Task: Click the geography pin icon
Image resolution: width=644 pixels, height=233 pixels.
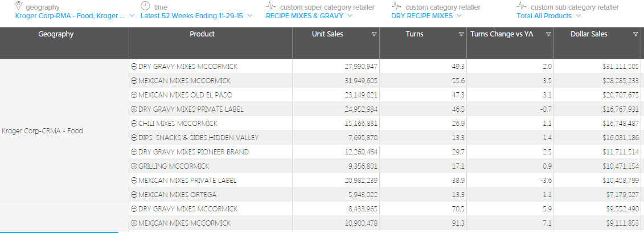Action: (19, 6)
